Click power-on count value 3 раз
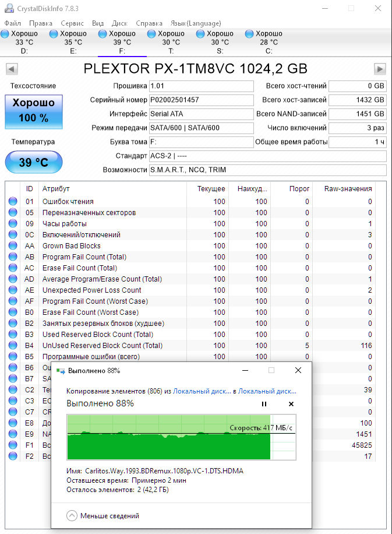The width and height of the screenshot is (392, 534). pos(358,128)
